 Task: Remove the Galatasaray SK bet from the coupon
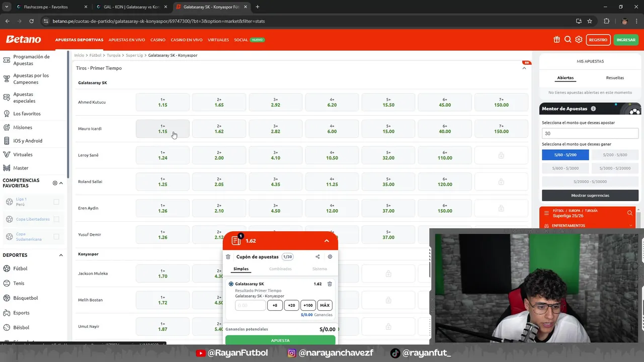click(330, 284)
